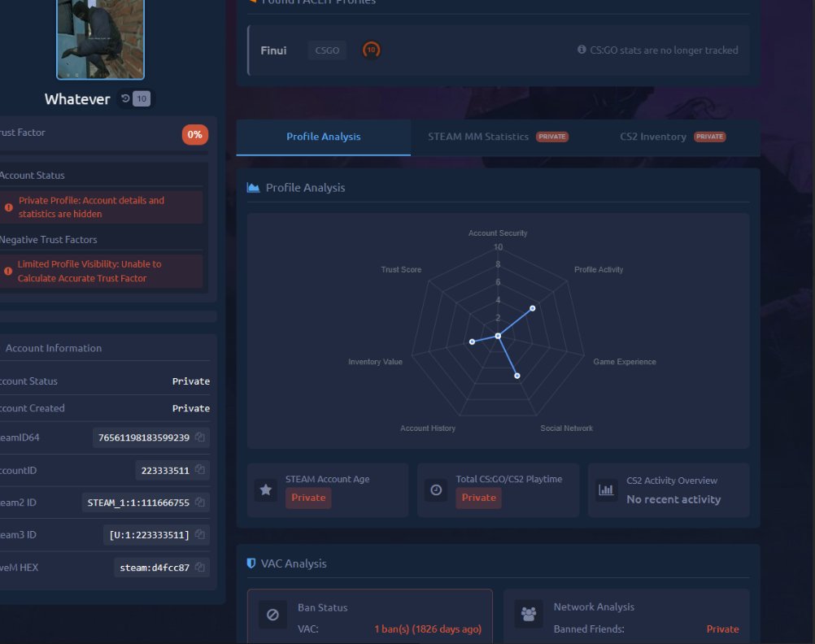
Task: Click the info icon by CS:GO stats notice
Action: click(x=582, y=50)
